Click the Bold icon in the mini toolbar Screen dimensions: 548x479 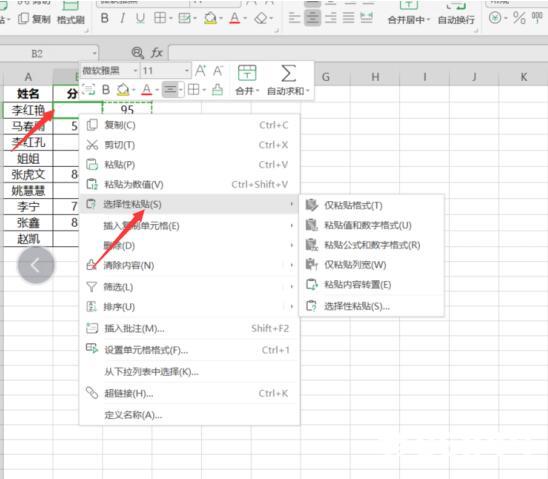[106, 90]
